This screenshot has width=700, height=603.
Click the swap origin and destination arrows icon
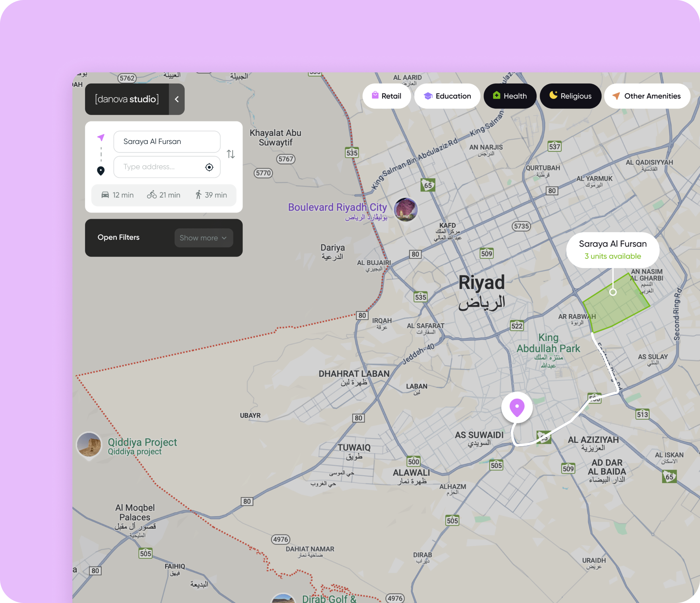[231, 154]
